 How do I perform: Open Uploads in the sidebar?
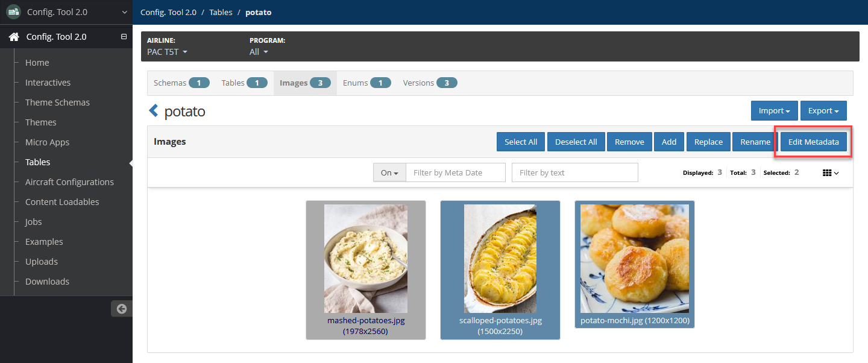pos(42,262)
